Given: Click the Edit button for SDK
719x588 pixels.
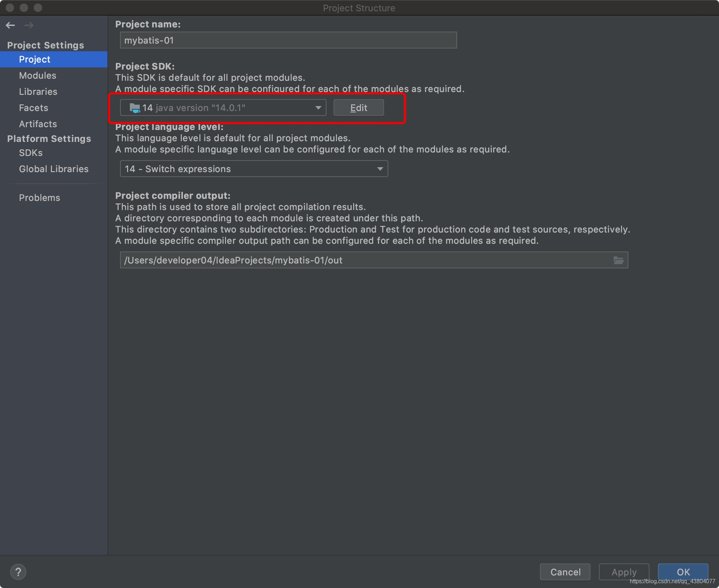Looking at the screenshot, I should 358,107.
